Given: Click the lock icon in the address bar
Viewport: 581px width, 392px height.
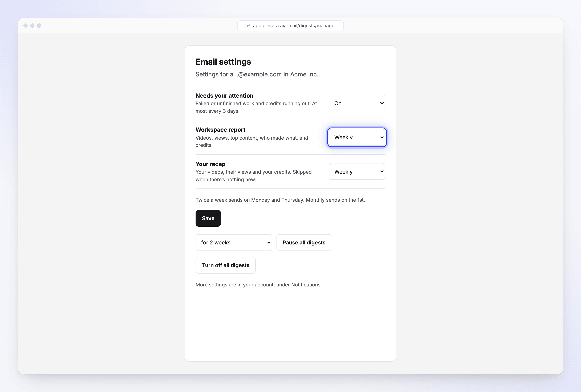Looking at the screenshot, I should click(249, 26).
